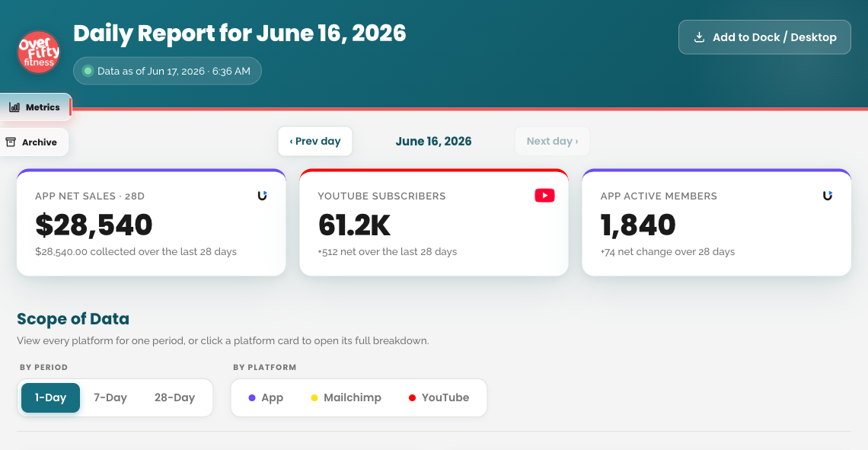The image size is (868, 450).
Task: Click the app logo icon on App Active Members card
Action: 828,196
